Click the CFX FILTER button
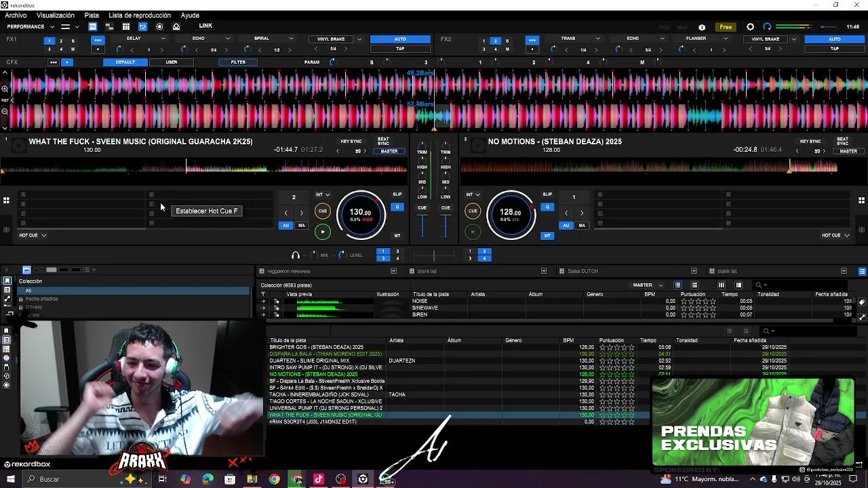This screenshot has width=868, height=488. [238, 62]
